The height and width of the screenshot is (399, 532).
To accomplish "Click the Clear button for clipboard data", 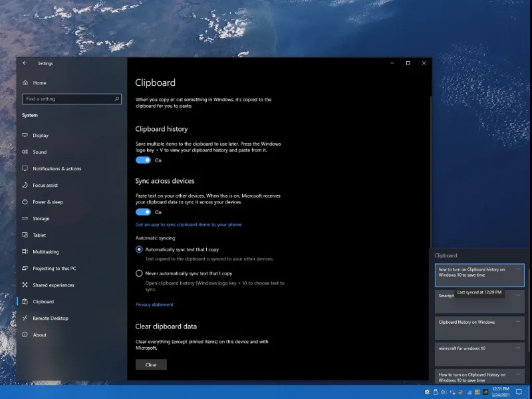I will [151, 364].
